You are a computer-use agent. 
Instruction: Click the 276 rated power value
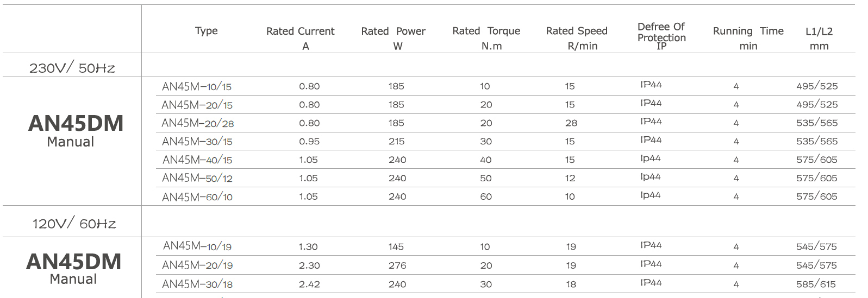pyautogui.click(x=397, y=265)
